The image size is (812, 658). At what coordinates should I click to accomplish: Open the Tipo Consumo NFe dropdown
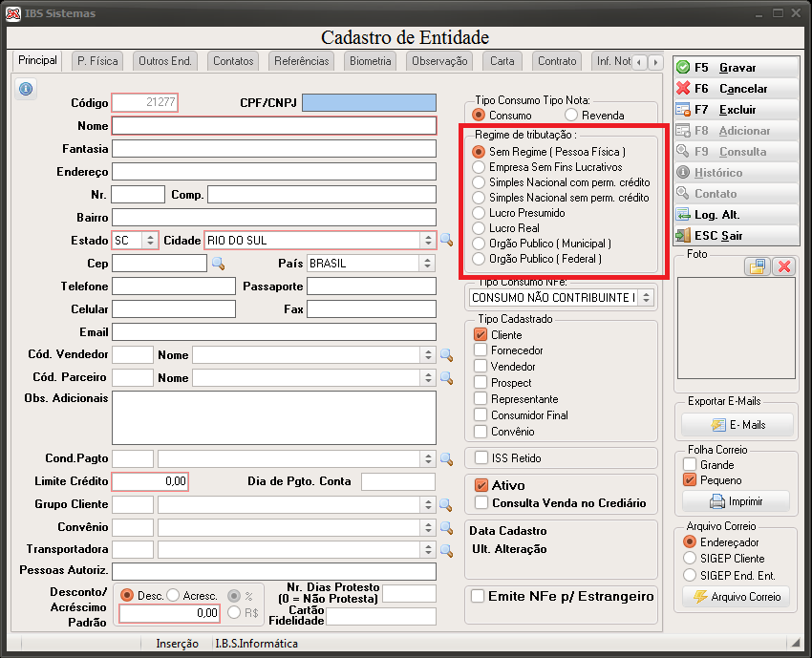[x=646, y=297]
